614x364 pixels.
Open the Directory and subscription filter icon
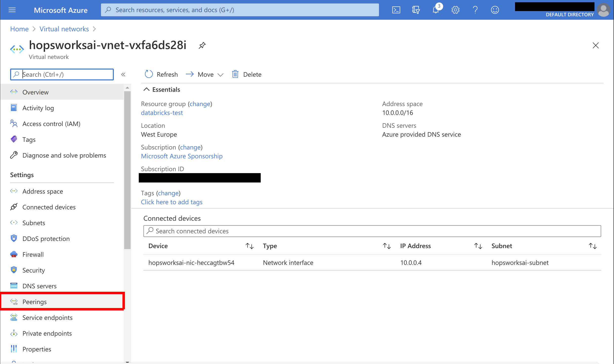(416, 10)
